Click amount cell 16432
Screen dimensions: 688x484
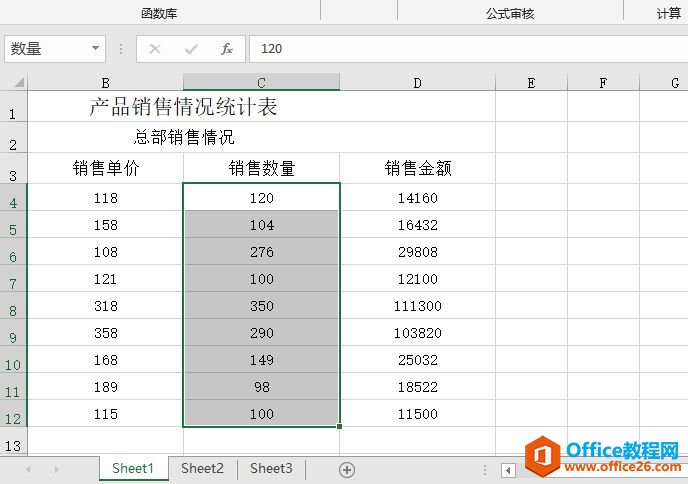coord(417,224)
